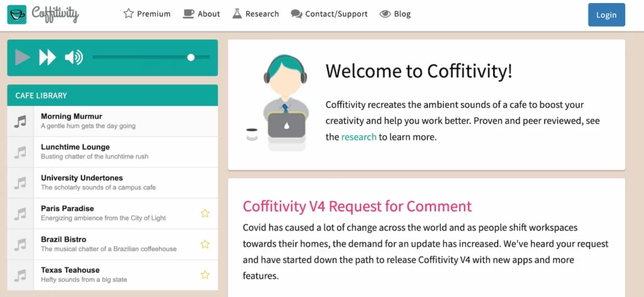Open the Research page in the top navigation
Image resolution: width=644 pixels, height=297 pixels.
click(255, 14)
